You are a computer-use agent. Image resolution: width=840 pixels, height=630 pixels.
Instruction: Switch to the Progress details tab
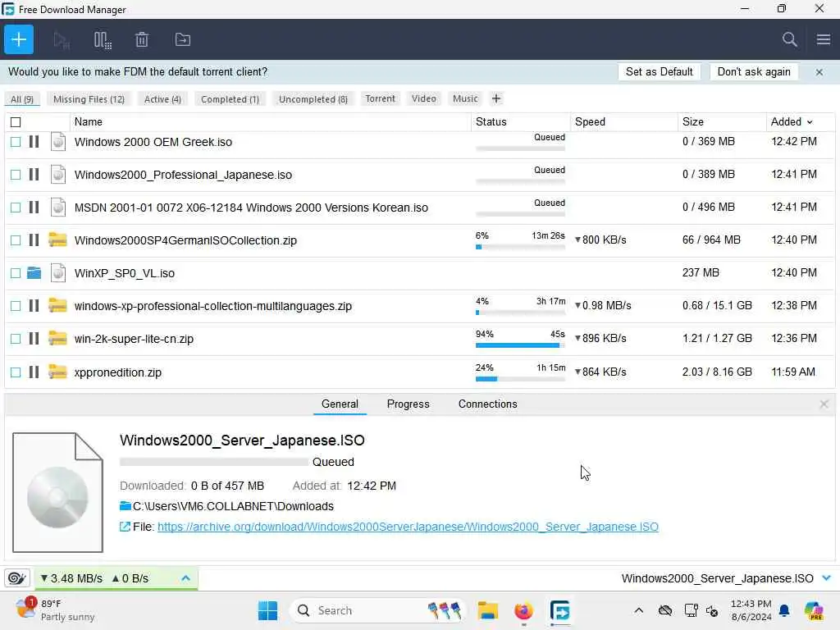click(x=408, y=404)
